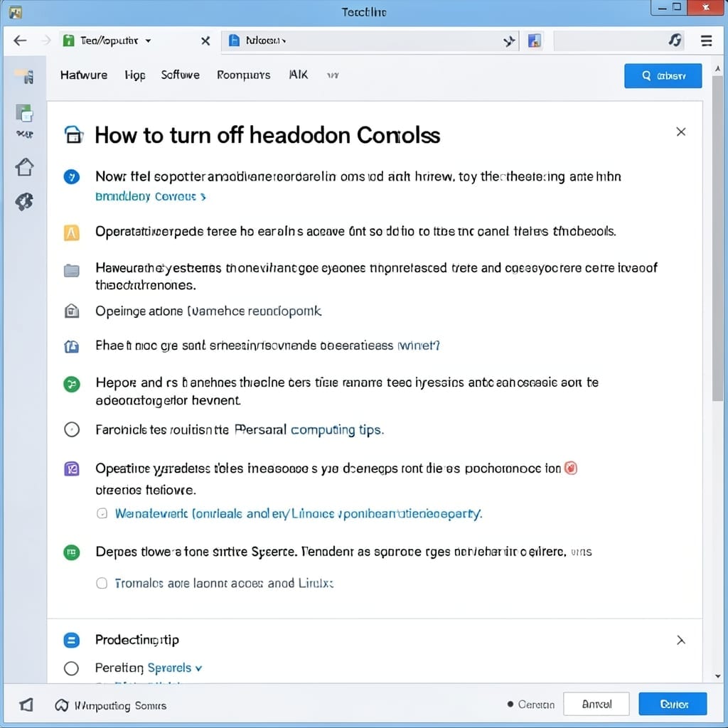Open the Sprerels dropdown
Viewport: 728px width, 728px height.
click(175, 668)
